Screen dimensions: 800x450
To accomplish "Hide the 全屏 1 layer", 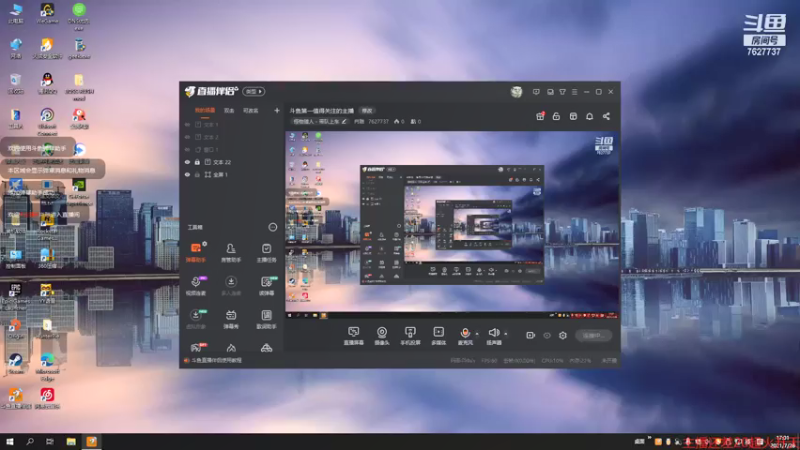I will (x=187, y=174).
